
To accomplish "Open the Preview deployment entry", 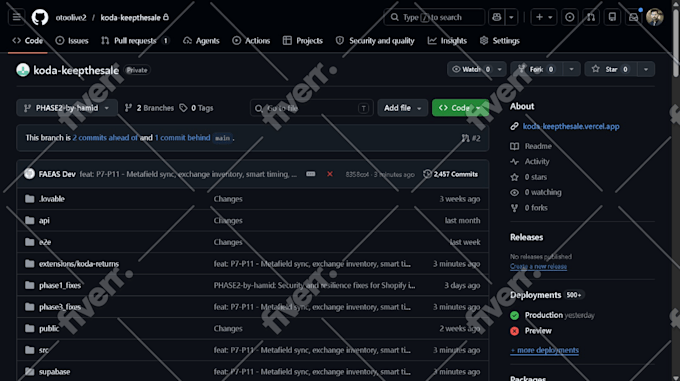I will [x=538, y=331].
